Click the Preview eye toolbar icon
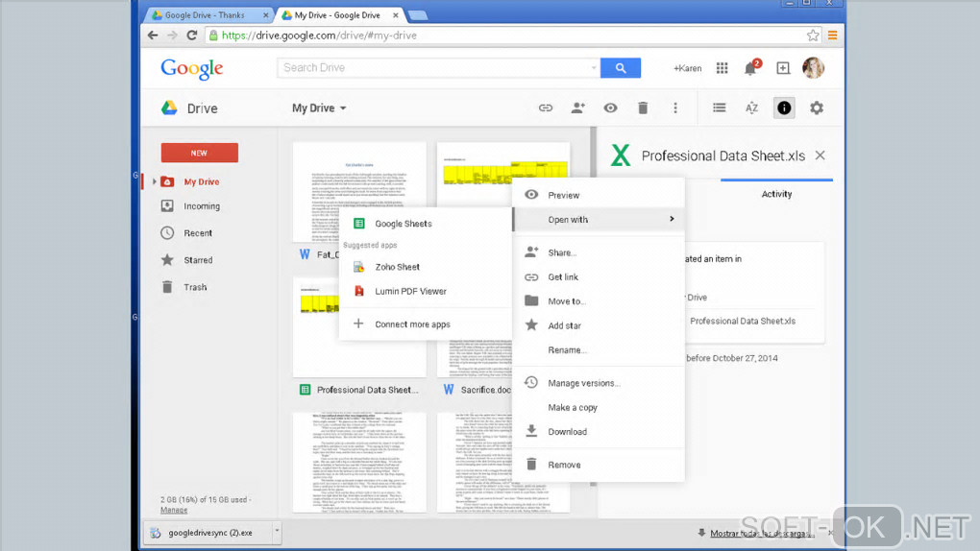 611,108
